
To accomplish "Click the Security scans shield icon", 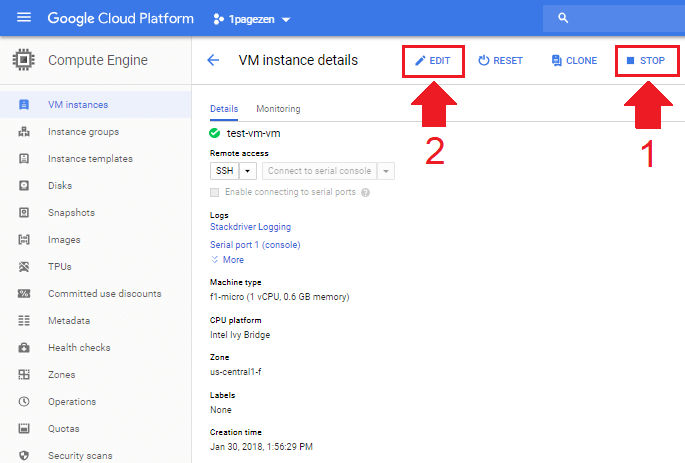I will click(x=24, y=456).
